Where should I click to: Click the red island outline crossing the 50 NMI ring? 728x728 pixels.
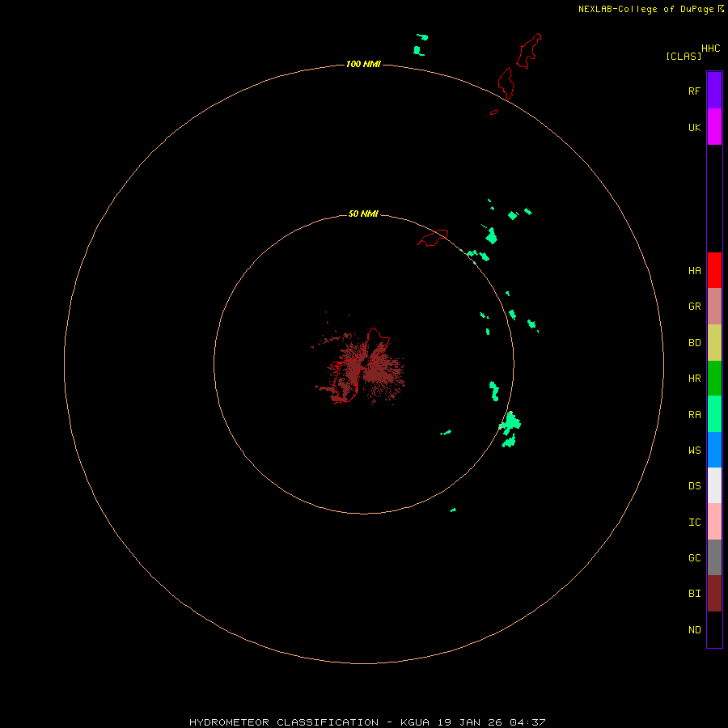pos(433,238)
